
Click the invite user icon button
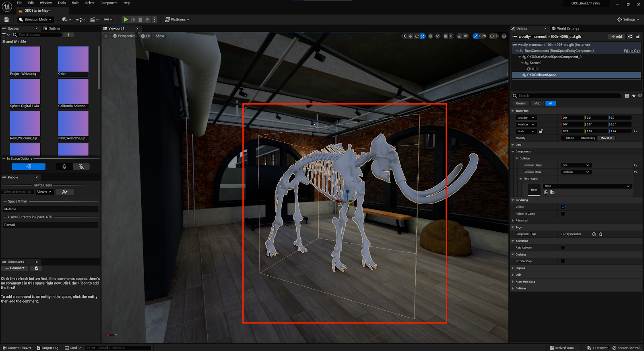65,192
